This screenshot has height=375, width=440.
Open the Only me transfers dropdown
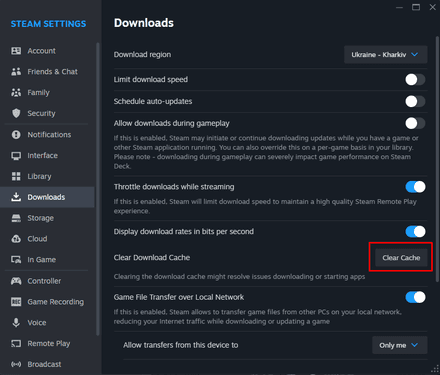400,345
